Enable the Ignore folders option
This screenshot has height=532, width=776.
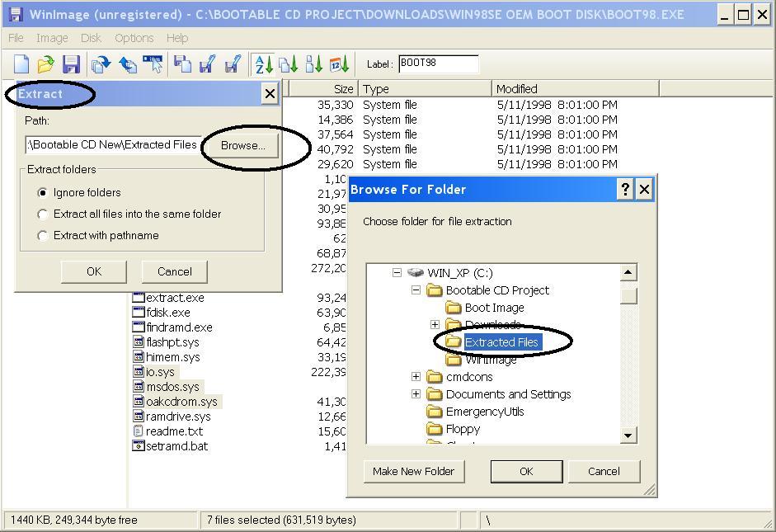click(42, 192)
